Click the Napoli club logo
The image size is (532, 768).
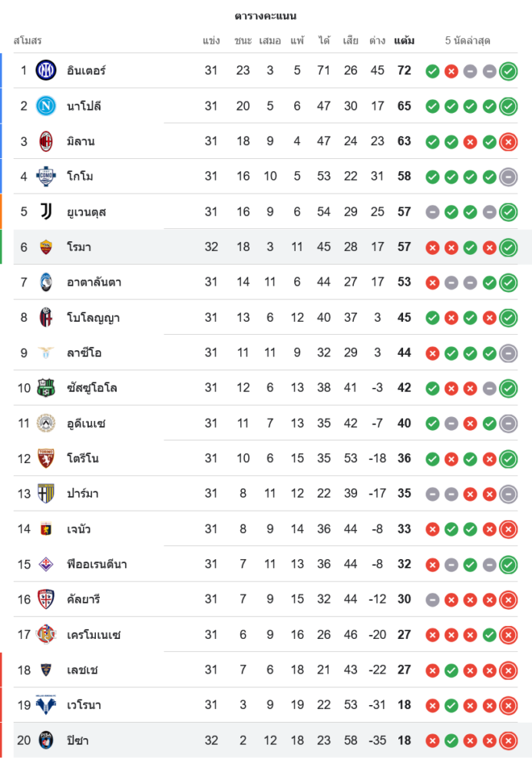coord(46,106)
